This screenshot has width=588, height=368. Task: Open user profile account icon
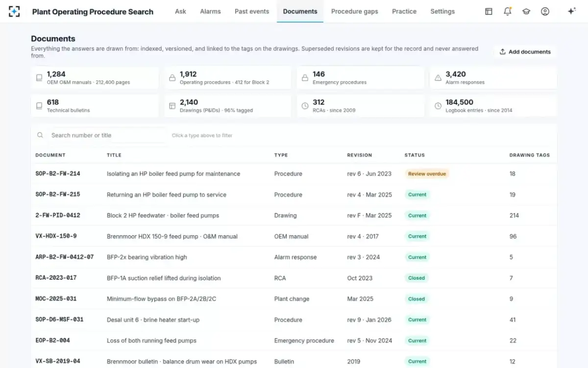pos(545,11)
